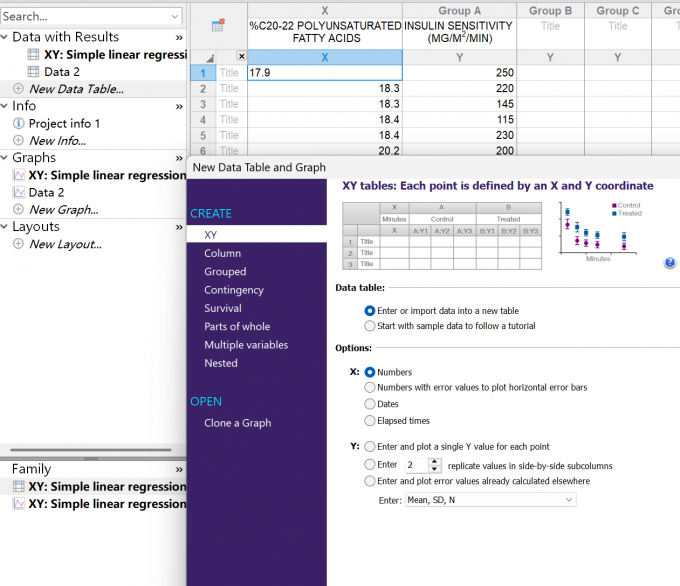The width and height of the screenshot is (680, 586).
Task: Collapse the Info section
Action: tap(4, 106)
